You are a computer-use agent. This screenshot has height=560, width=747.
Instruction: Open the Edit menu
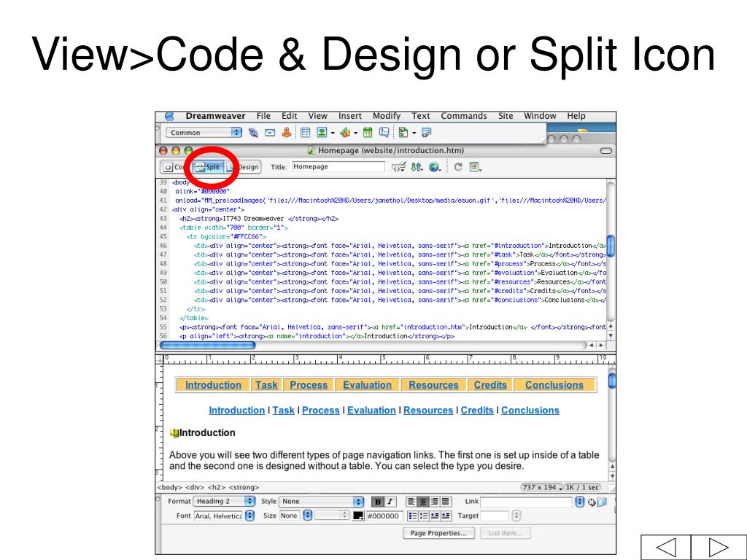coord(289,116)
